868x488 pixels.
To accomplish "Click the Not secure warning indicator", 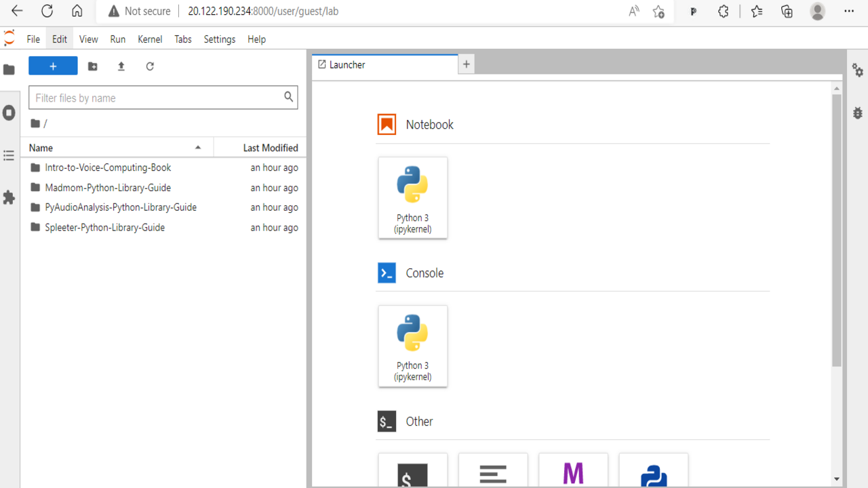I will tap(139, 11).
